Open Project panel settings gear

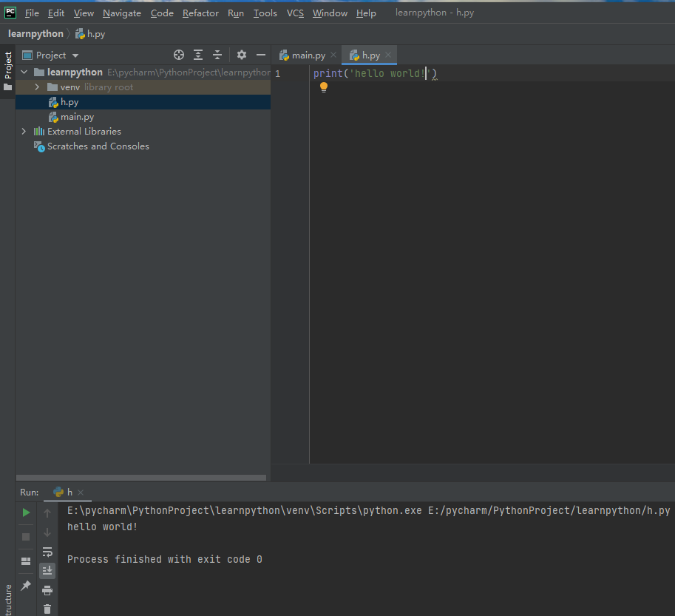242,55
